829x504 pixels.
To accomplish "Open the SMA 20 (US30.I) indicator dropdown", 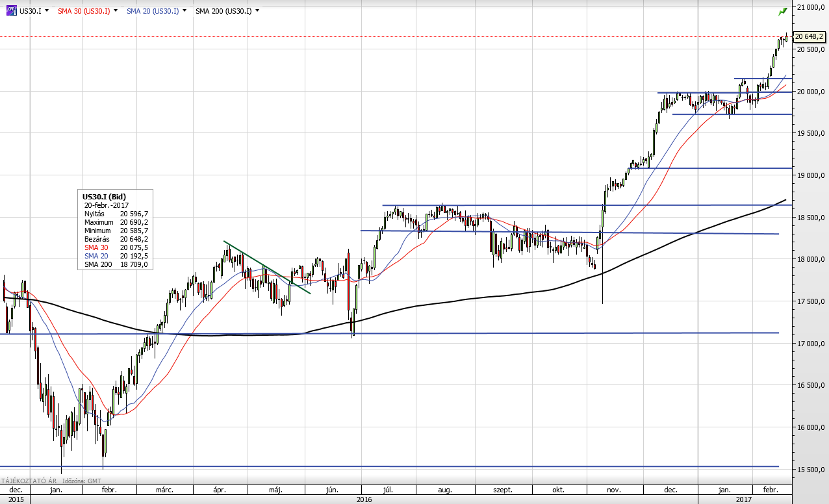I will point(185,11).
